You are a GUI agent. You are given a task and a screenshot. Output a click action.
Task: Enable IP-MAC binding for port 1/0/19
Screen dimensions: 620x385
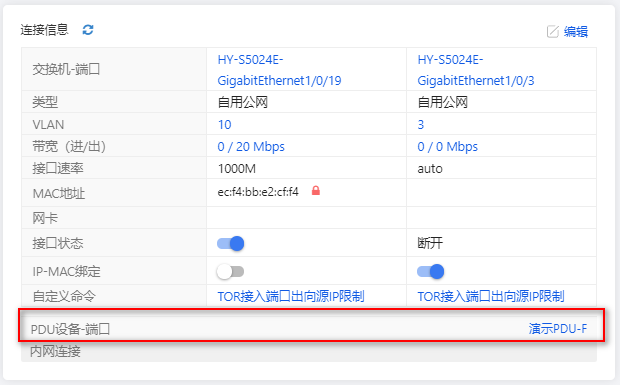pos(231,272)
